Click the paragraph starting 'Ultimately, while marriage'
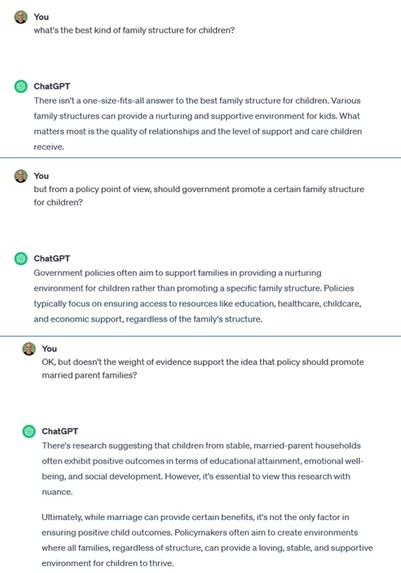This screenshot has height=573, width=401. point(207,540)
